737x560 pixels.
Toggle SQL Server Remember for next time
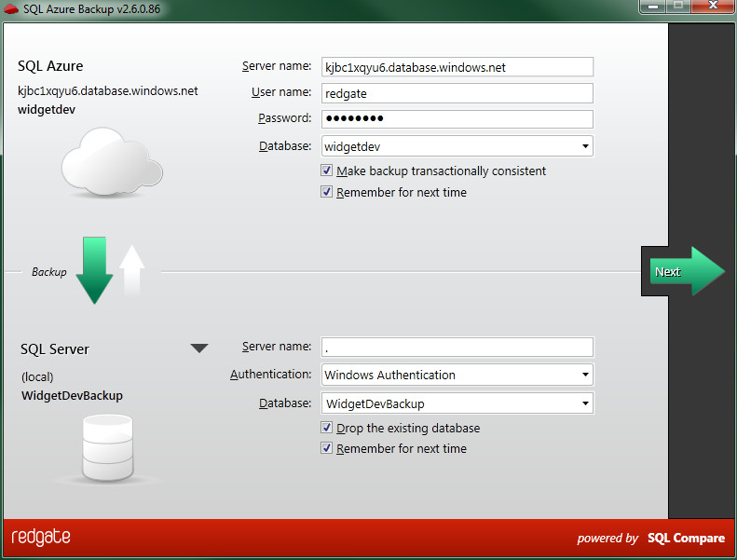(327, 448)
